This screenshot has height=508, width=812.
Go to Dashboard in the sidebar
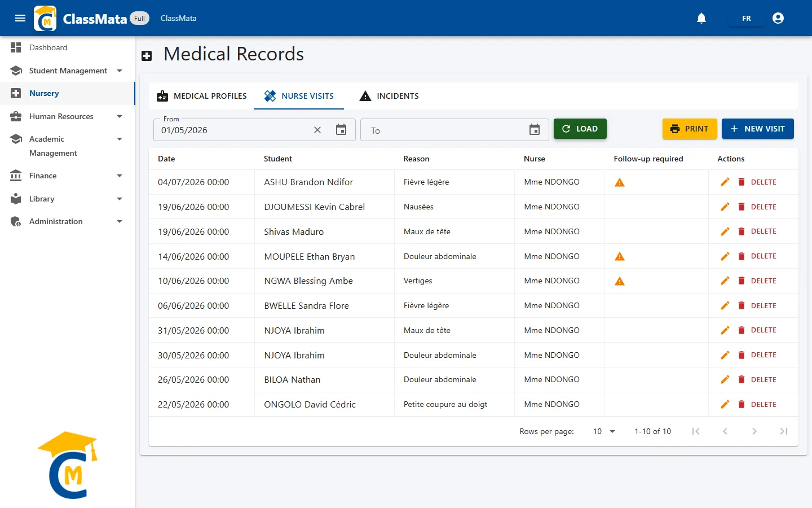tap(68, 47)
